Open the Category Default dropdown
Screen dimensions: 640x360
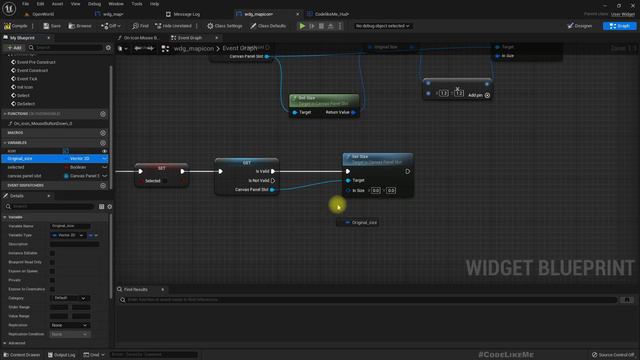69,298
